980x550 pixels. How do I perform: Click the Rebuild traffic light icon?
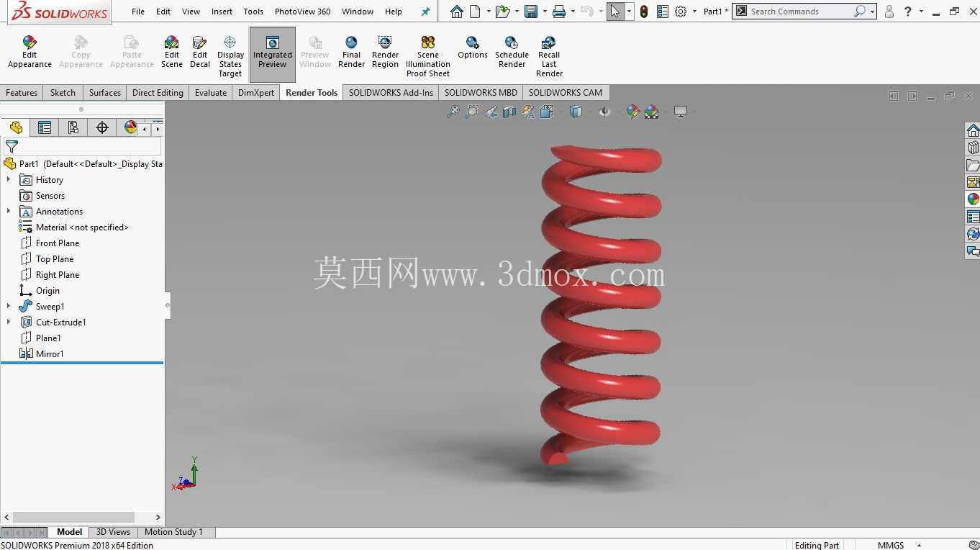[x=644, y=12]
